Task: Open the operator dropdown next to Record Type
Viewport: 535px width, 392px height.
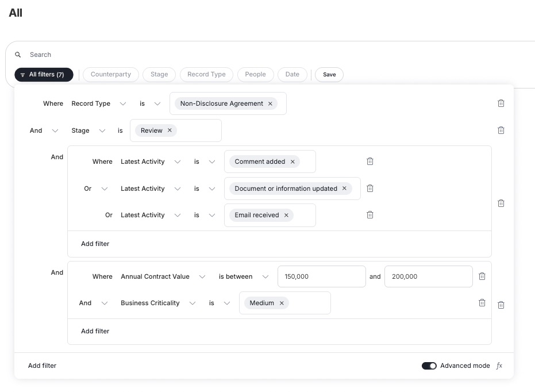Action: tap(150, 103)
